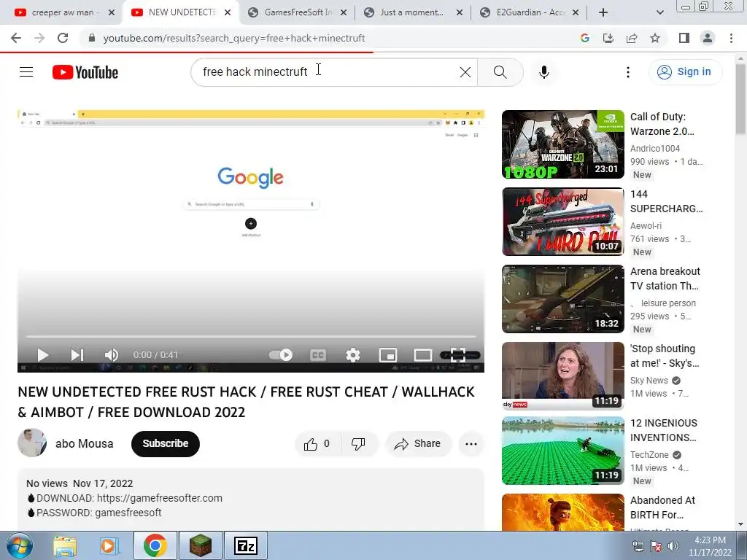Seek on the video progress bar

click(x=251, y=336)
